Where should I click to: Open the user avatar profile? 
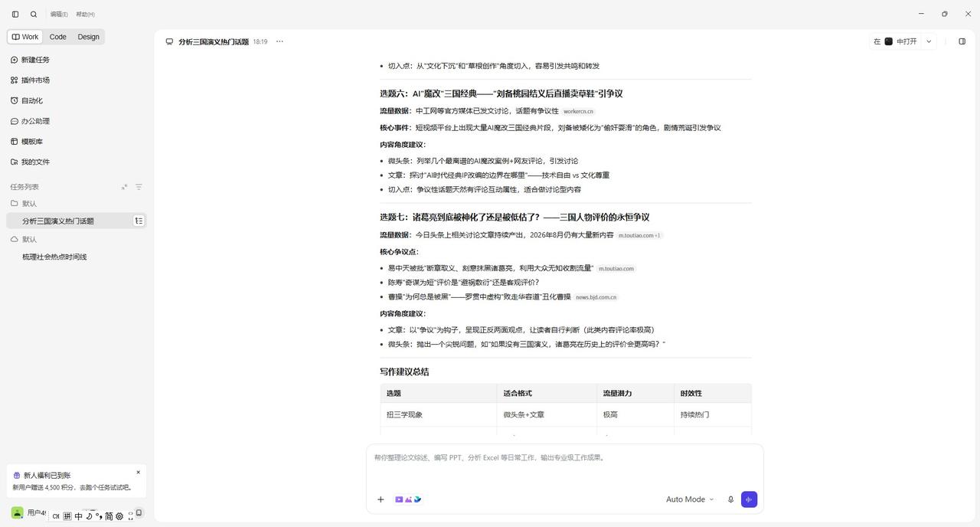tap(17, 512)
